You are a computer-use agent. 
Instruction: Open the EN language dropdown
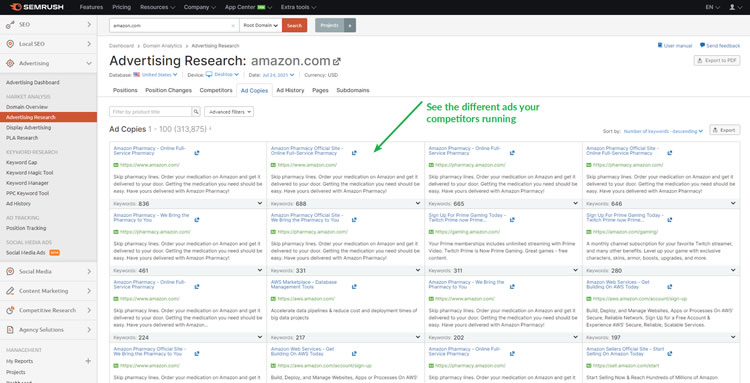(x=712, y=7)
